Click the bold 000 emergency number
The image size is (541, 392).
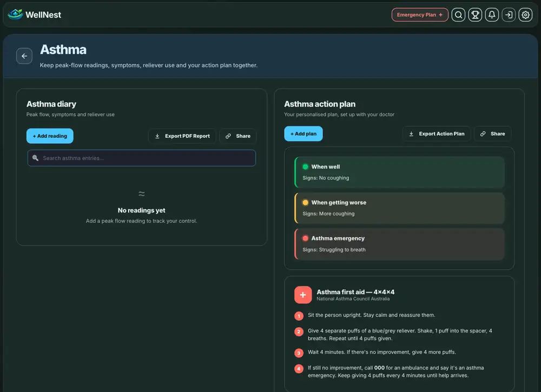(x=379, y=368)
